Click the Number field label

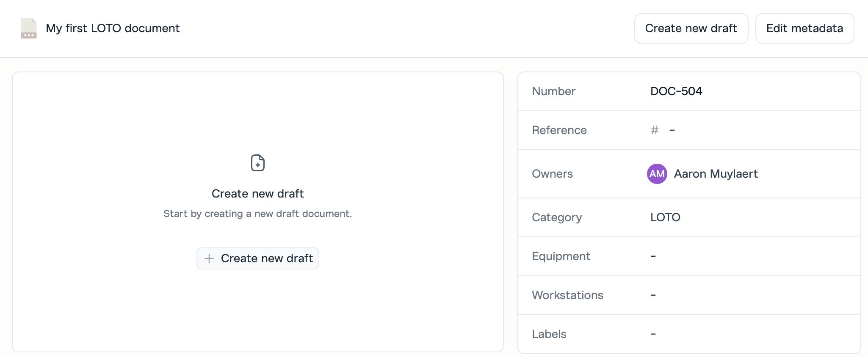553,91
